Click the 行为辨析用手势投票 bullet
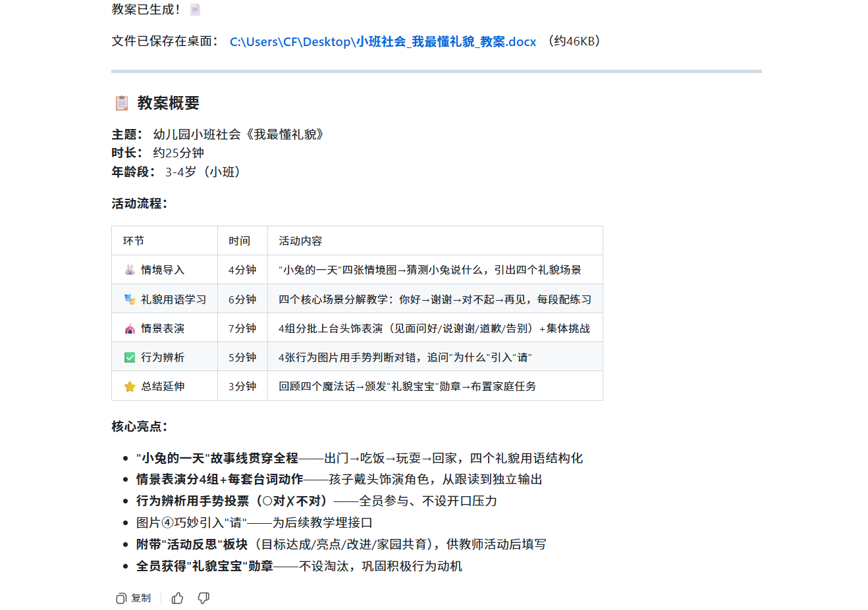868x610 pixels. click(x=317, y=501)
